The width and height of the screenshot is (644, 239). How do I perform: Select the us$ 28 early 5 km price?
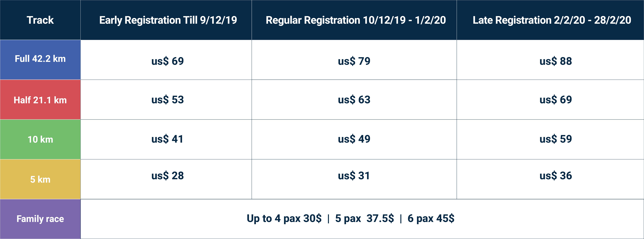point(167,176)
